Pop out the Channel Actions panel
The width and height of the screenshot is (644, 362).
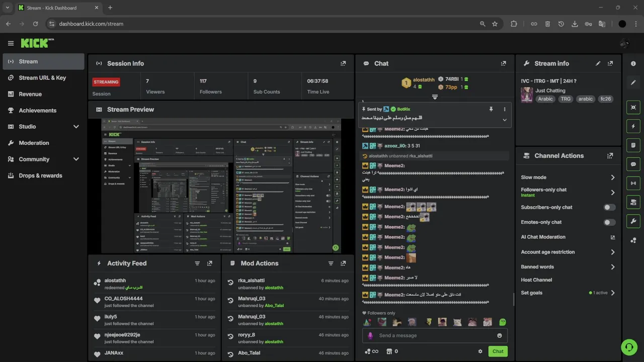[x=610, y=156]
